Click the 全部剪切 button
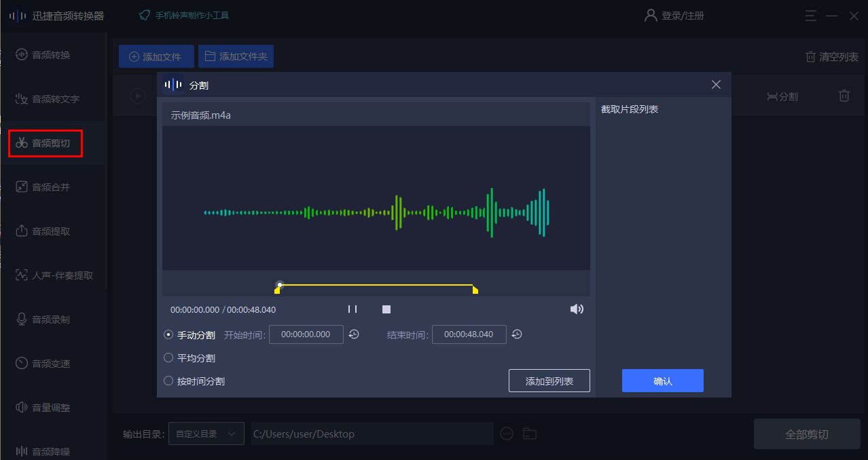The image size is (868, 460). click(807, 434)
